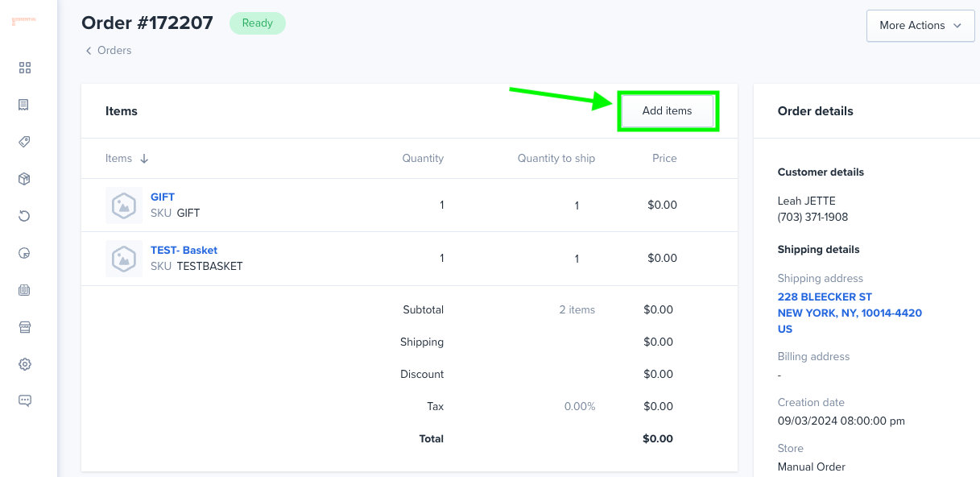Viewport: 980px width, 477px height.
Task: Click the storefront icon in sidebar
Action: pos(24,327)
